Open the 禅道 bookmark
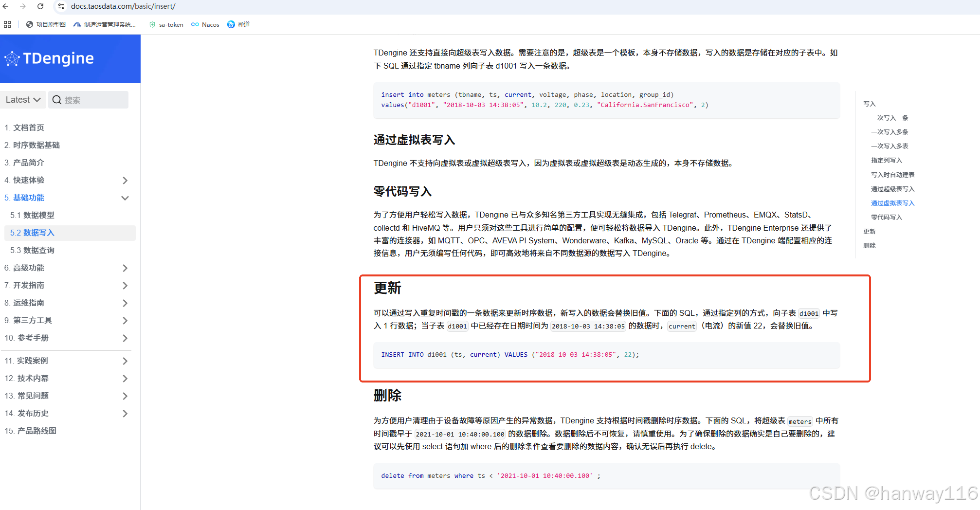 point(238,24)
